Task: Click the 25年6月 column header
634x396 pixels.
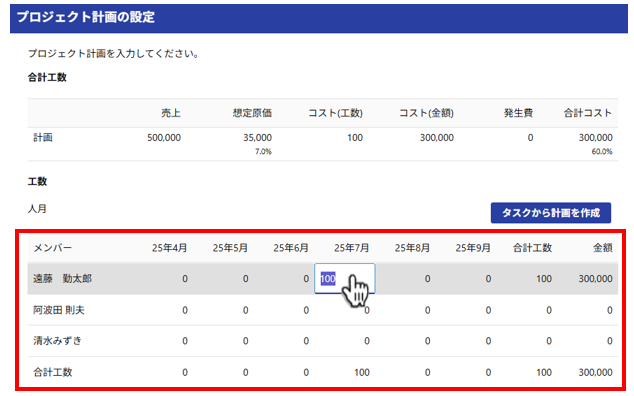Action: pyautogui.click(x=291, y=248)
